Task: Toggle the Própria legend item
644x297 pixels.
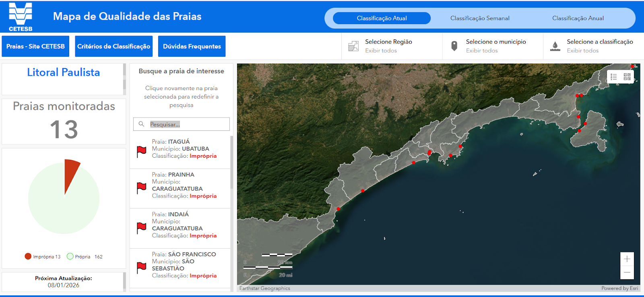Action: pos(79,256)
